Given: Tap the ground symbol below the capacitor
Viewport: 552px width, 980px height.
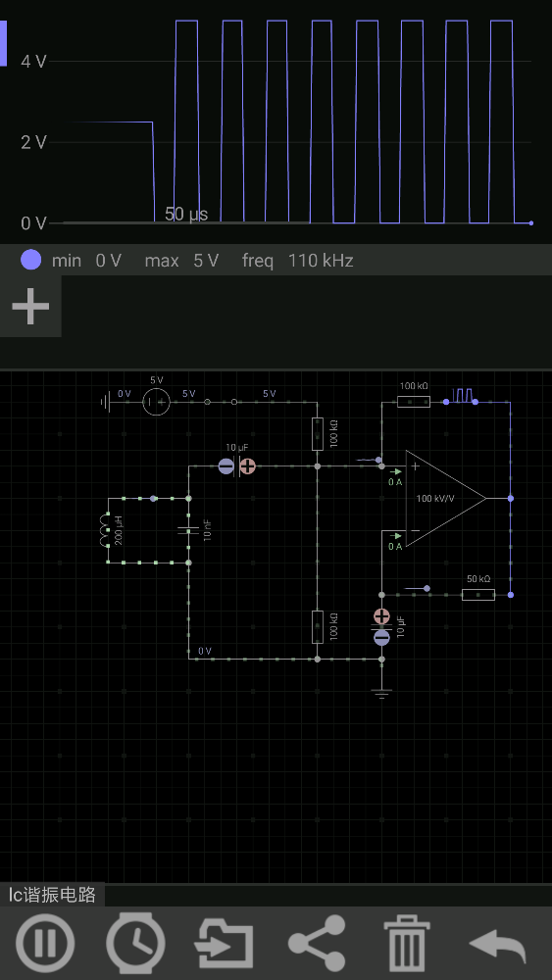Looking at the screenshot, I should (382, 693).
